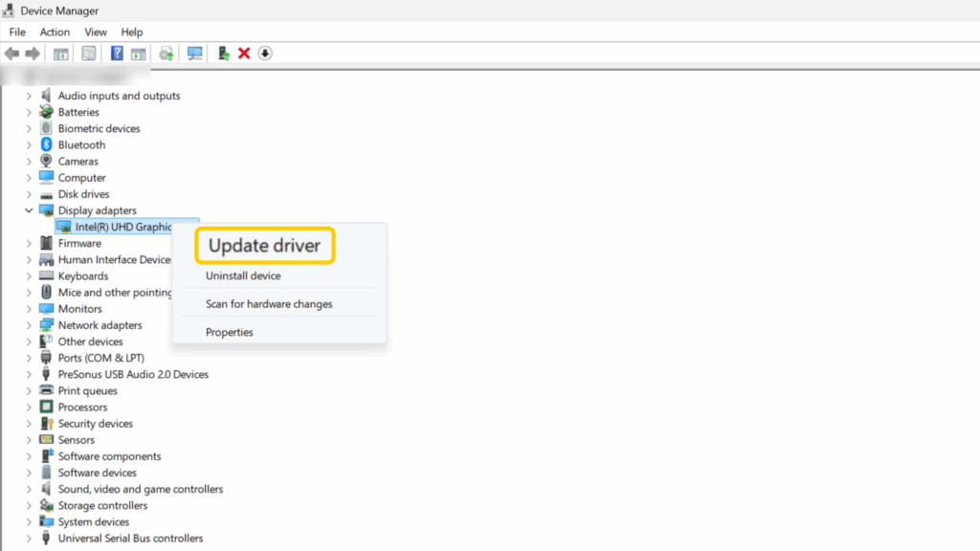This screenshot has width=980, height=551.
Task: Select the Disk drives text label
Action: [x=84, y=194]
